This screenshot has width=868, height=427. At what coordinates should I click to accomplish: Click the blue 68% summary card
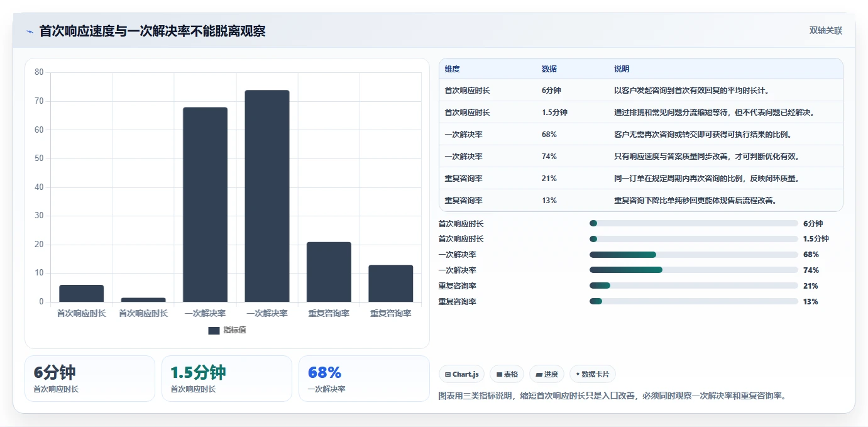pyautogui.click(x=364, y=379)
